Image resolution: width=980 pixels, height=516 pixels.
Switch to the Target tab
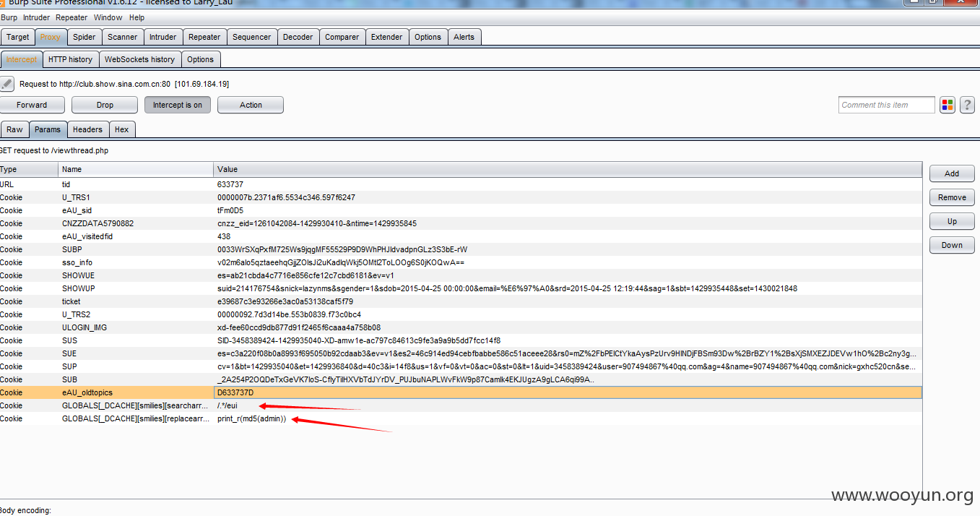point(18,37)
